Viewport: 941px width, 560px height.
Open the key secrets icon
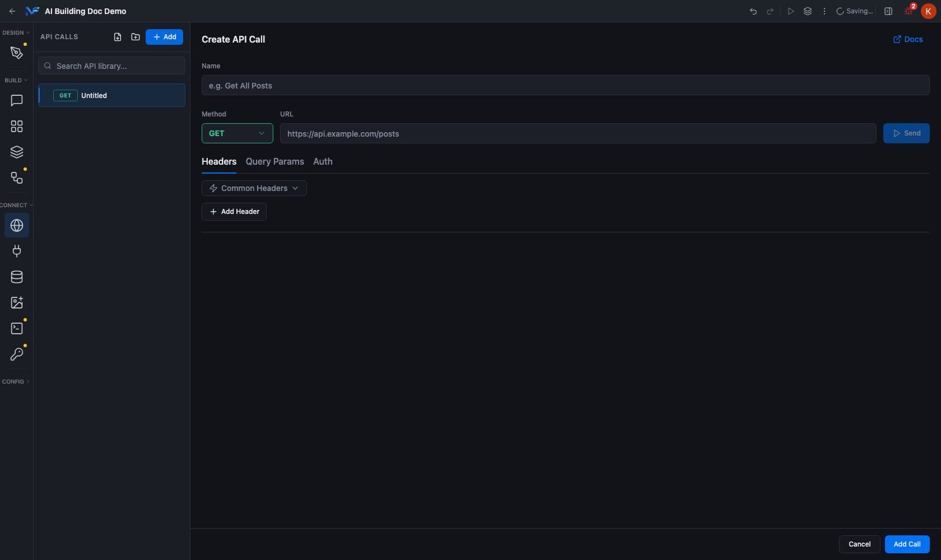pos(17,354)
